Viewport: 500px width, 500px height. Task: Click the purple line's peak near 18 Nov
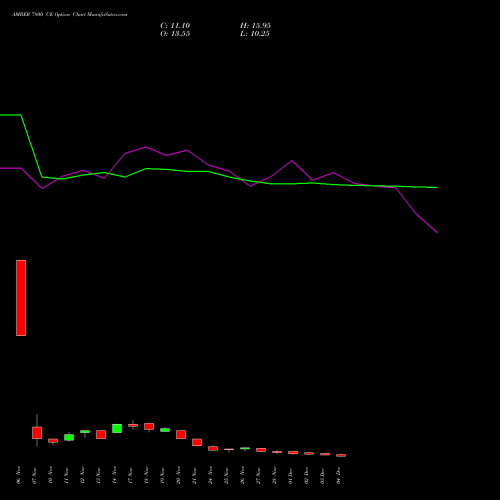[x=146, y=147]
